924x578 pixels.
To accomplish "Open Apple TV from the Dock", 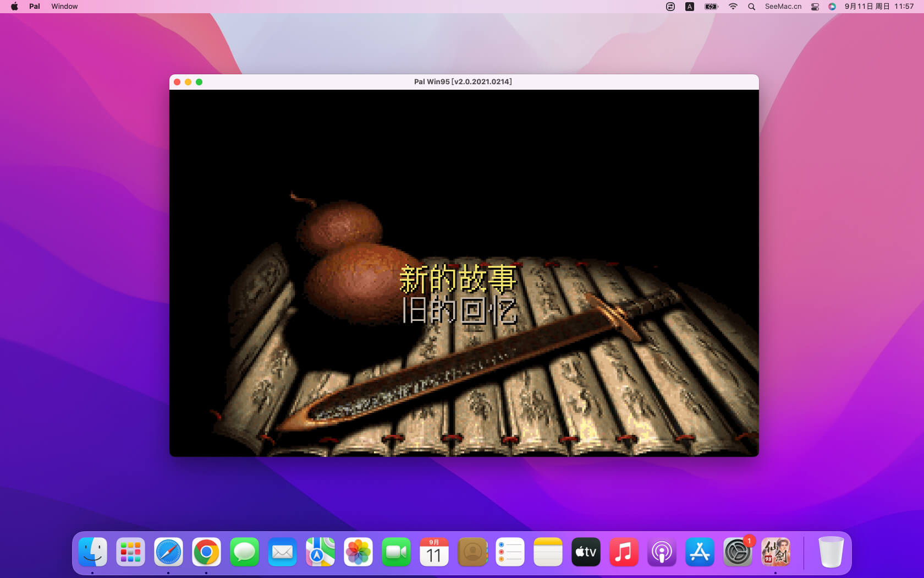I will pos(586,552).
